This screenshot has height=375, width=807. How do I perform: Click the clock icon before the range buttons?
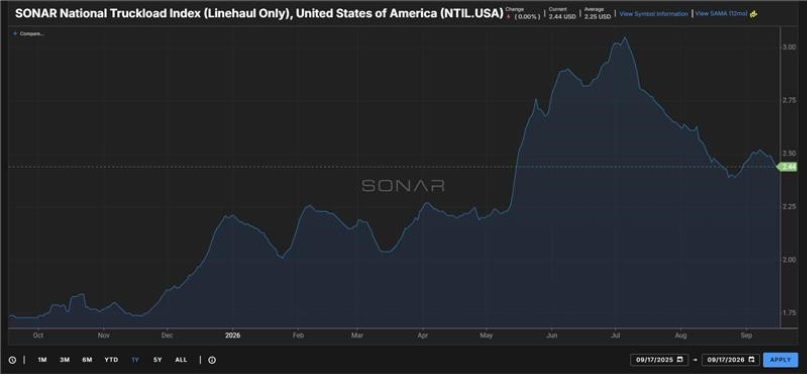(12, 360)
